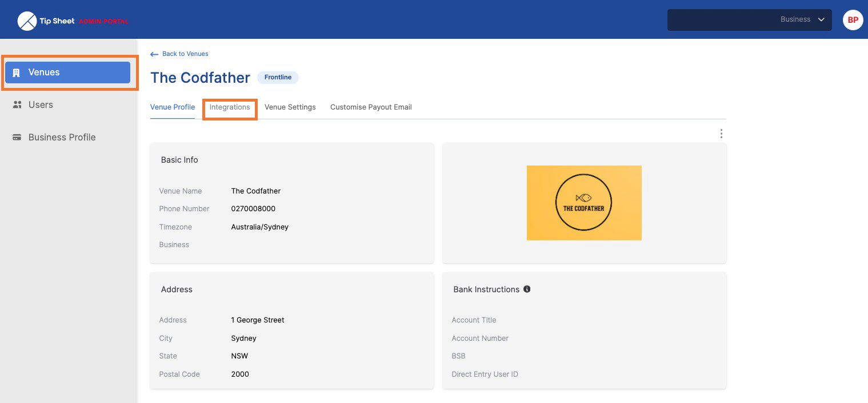Viewport: 868px width, 403px height.
Task: Select the Venue Profile tab
Action: [173, 107]
